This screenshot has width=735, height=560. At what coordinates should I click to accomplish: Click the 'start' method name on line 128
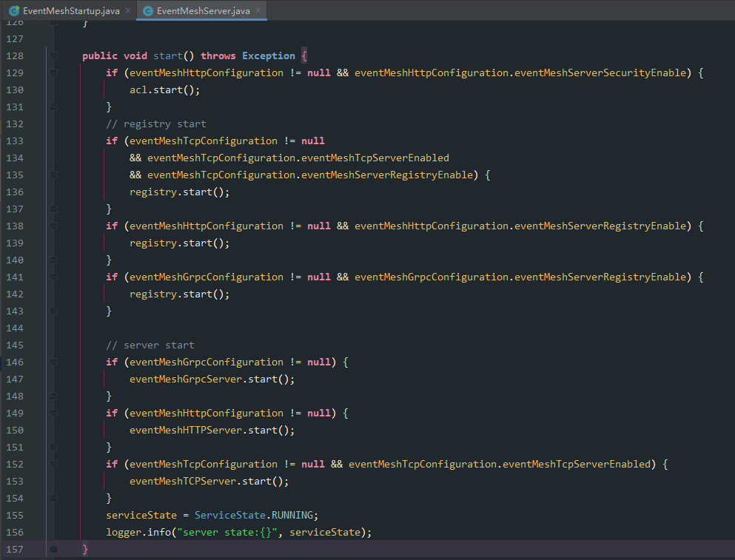tap(168, 55)
